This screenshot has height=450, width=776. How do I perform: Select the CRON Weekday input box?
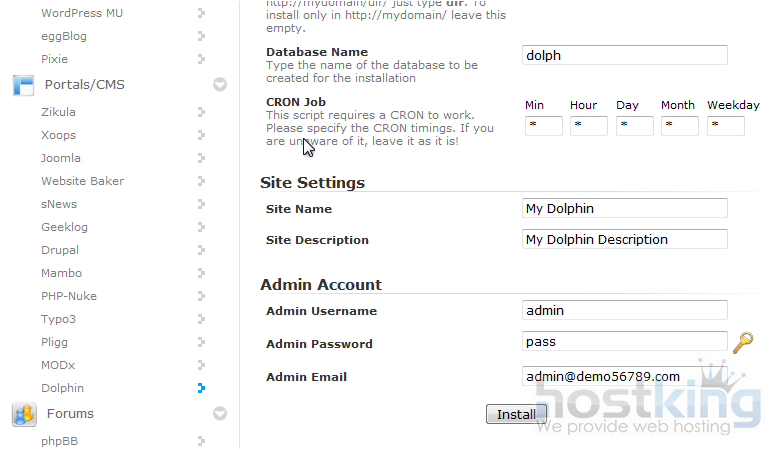tap(725, 126)
